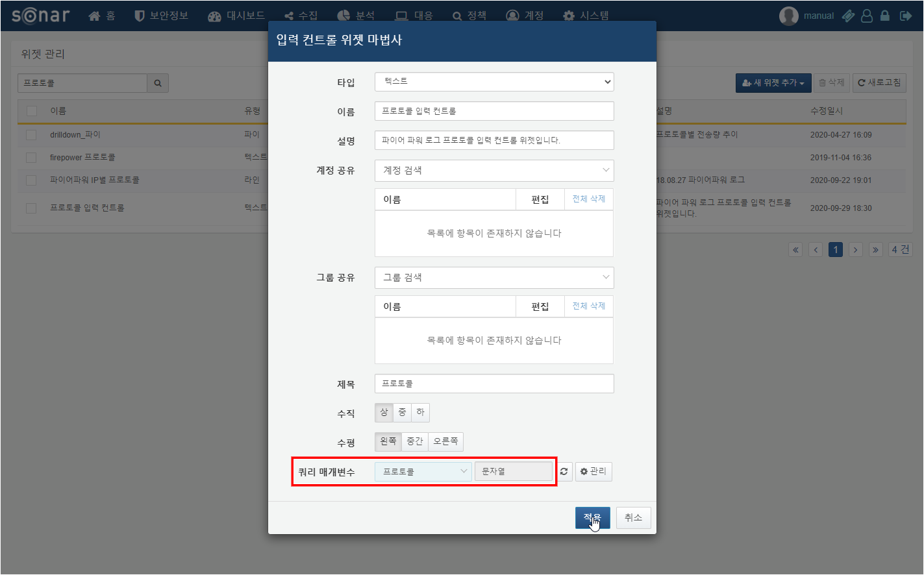Select 중간 horizontal alignment
The image size is (924, 575).
click(415, 442)
